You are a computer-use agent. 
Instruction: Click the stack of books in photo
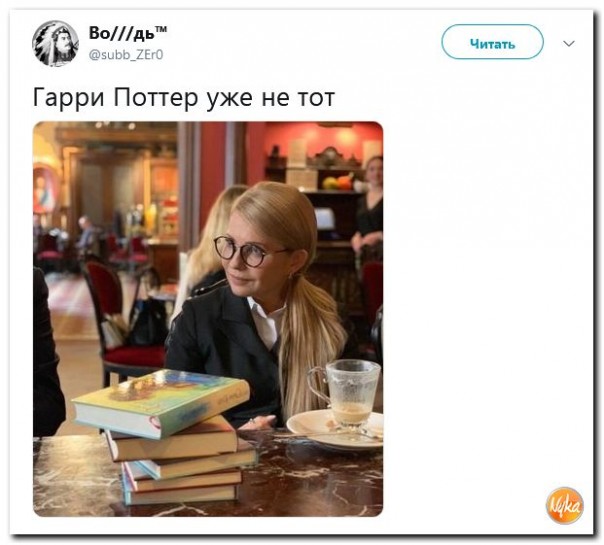click(166, 436)
